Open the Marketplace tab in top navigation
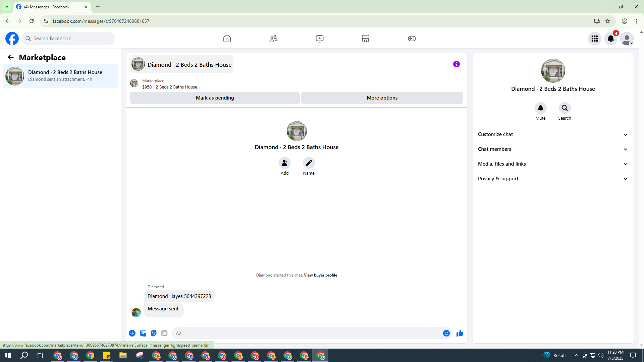 coord(366,39)
